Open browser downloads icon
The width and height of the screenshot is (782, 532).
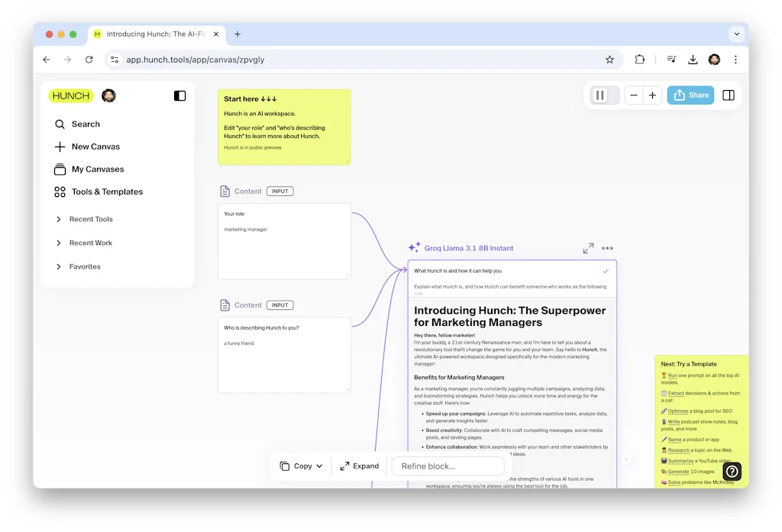(x=693, y=60)
